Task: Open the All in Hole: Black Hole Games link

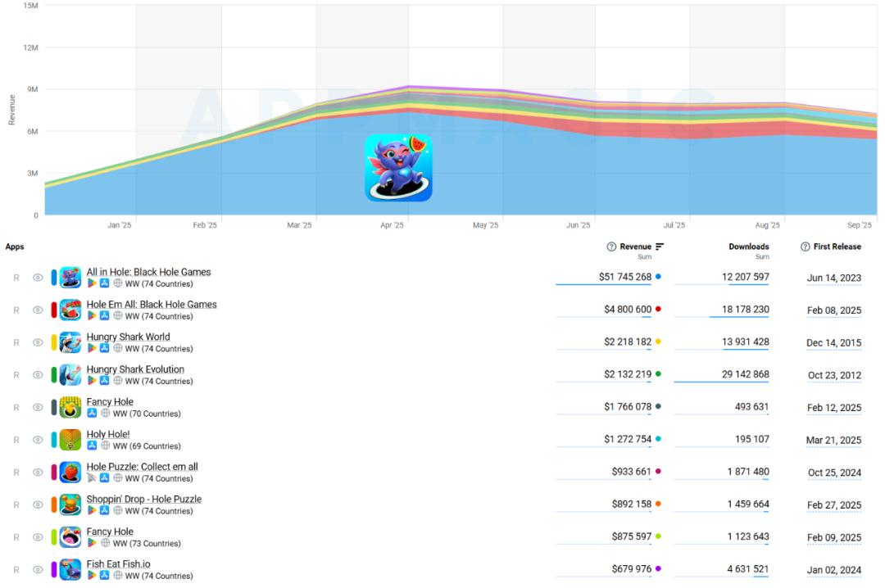Action: (x=148, y=272)
